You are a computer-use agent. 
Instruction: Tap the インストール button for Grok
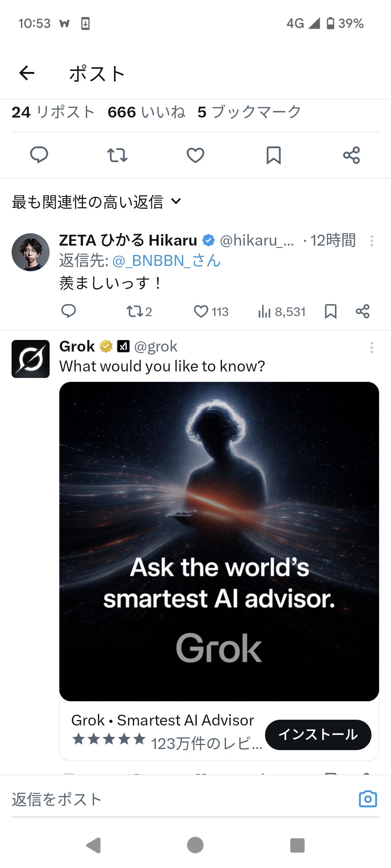tap(318, 735)
